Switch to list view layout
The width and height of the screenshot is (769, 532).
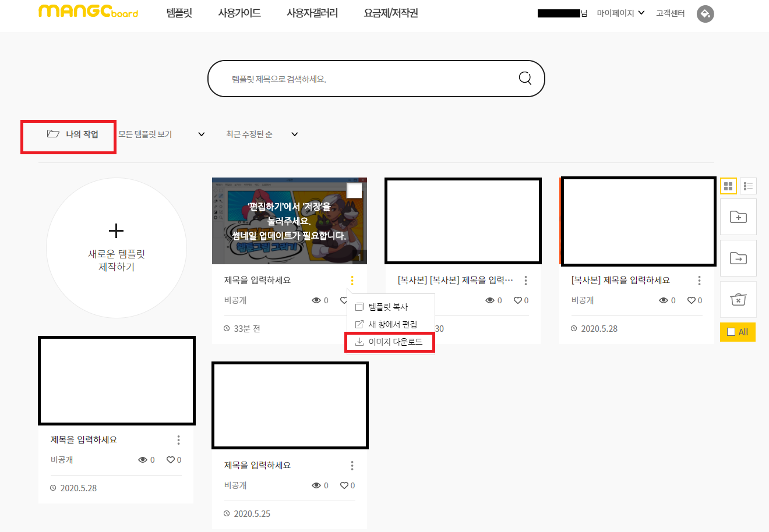tap(748, 186)
